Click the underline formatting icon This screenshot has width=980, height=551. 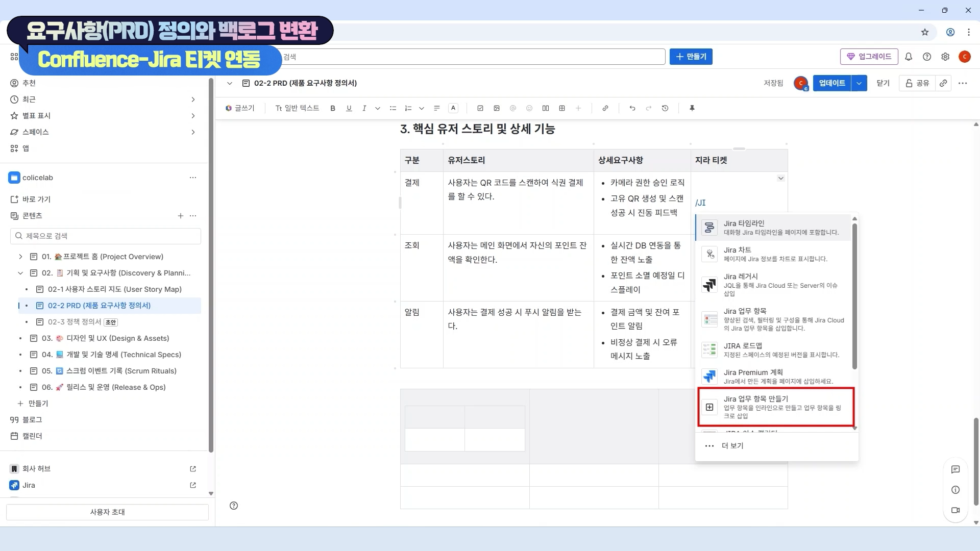pyautogui.click(x=349, y=108)
